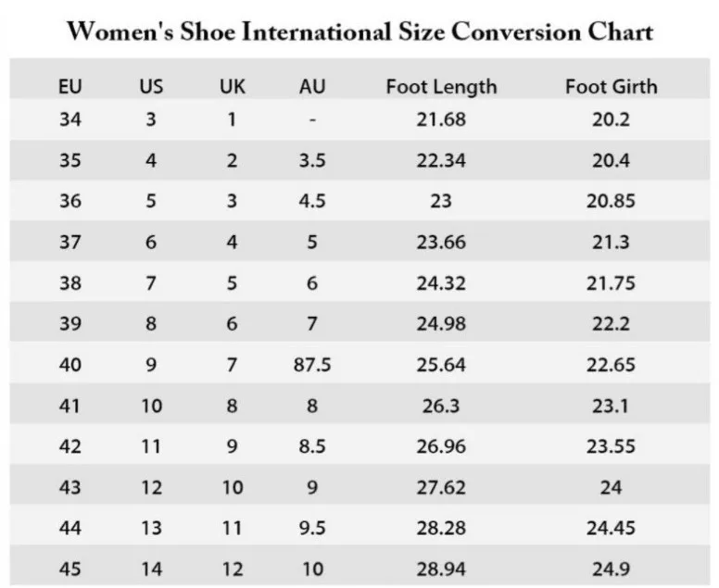Click the Foot Girth column header

(x=611, y=87)
